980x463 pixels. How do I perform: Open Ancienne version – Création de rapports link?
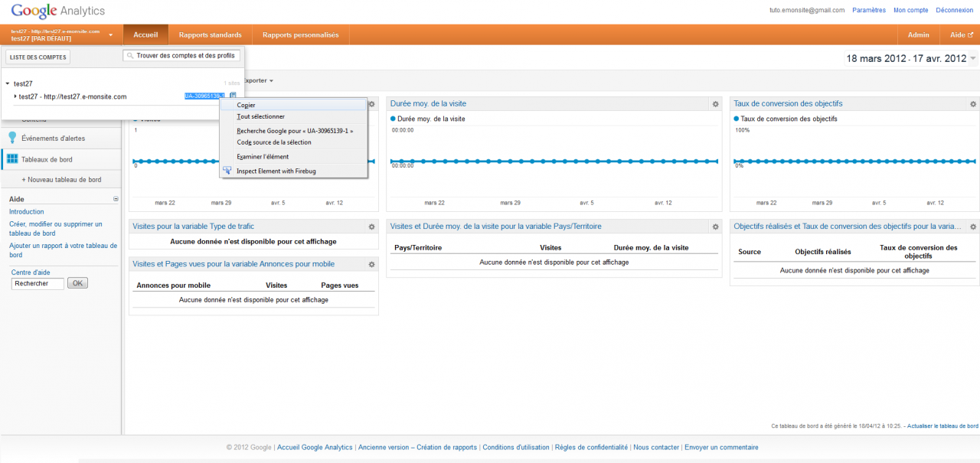coord(417,448)
